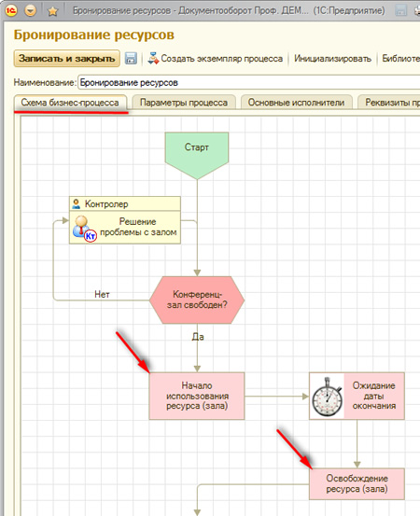Select "Конференц-зал свободен?" condition block

click(197, 300)
